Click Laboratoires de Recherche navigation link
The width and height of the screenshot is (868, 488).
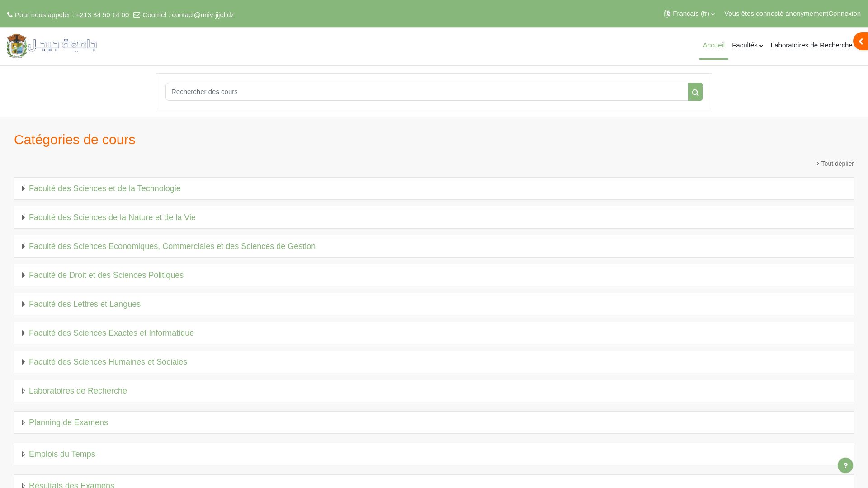(811, 45)
